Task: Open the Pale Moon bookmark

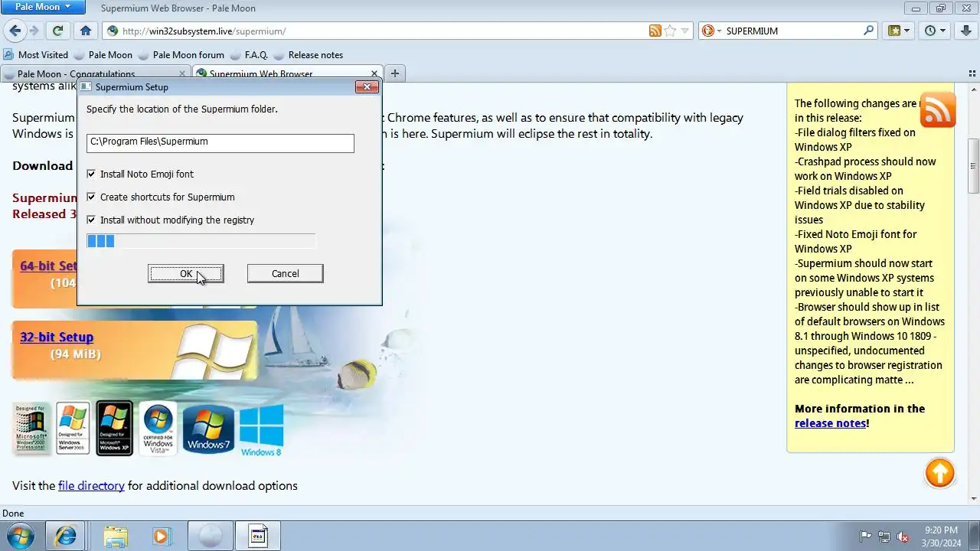Action: click(x=103, y=55)
